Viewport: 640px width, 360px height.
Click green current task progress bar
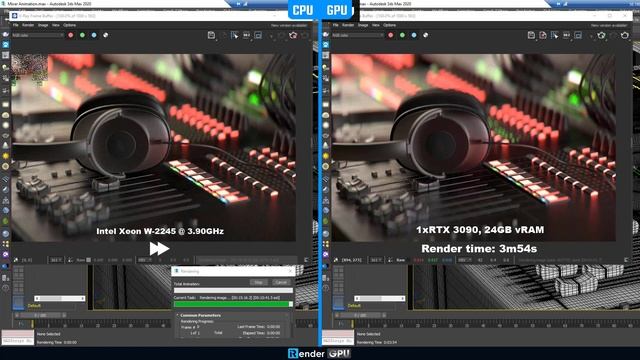tap(233, 304)
